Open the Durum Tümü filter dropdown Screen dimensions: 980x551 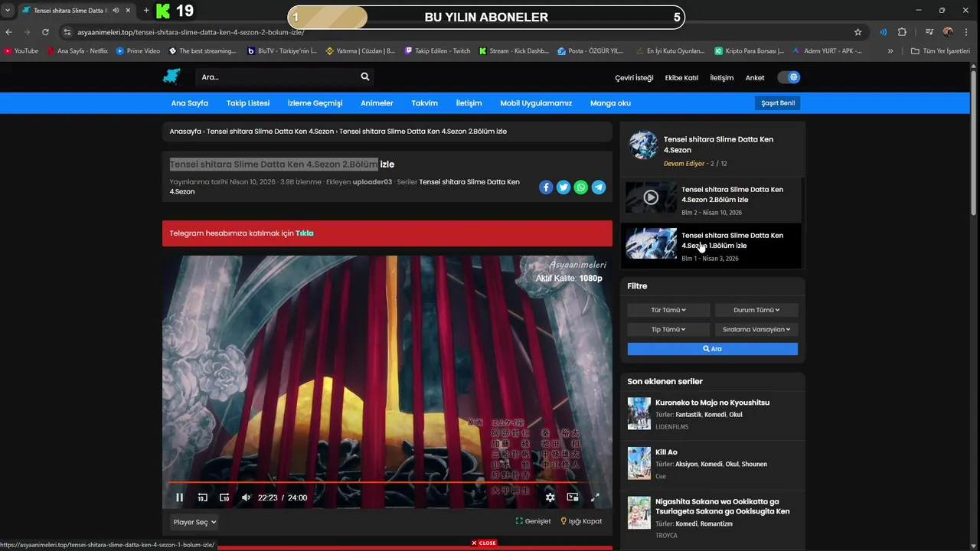tap(756, 310)
